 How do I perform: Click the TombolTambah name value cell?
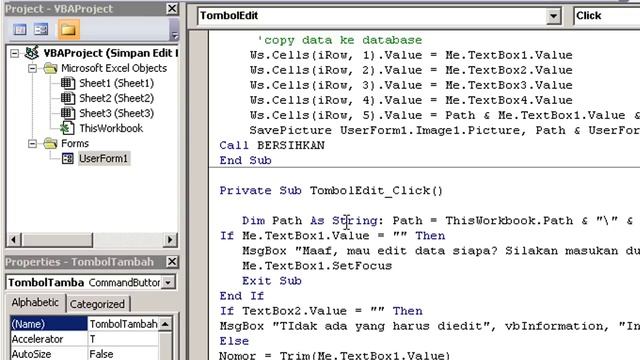point(123,324)
